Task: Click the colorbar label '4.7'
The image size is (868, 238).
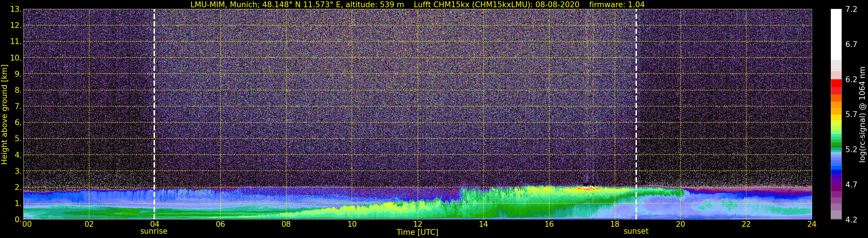Action: point(851,184)
